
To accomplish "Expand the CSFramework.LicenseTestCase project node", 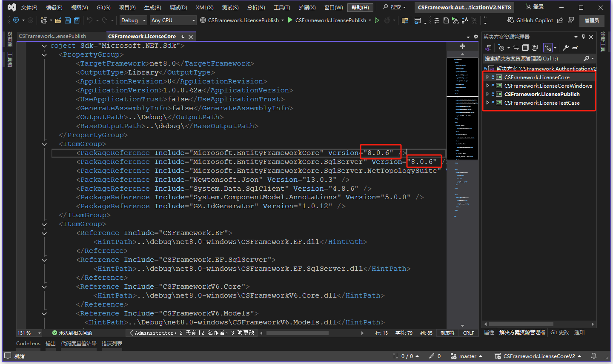I will pos(487,103).
